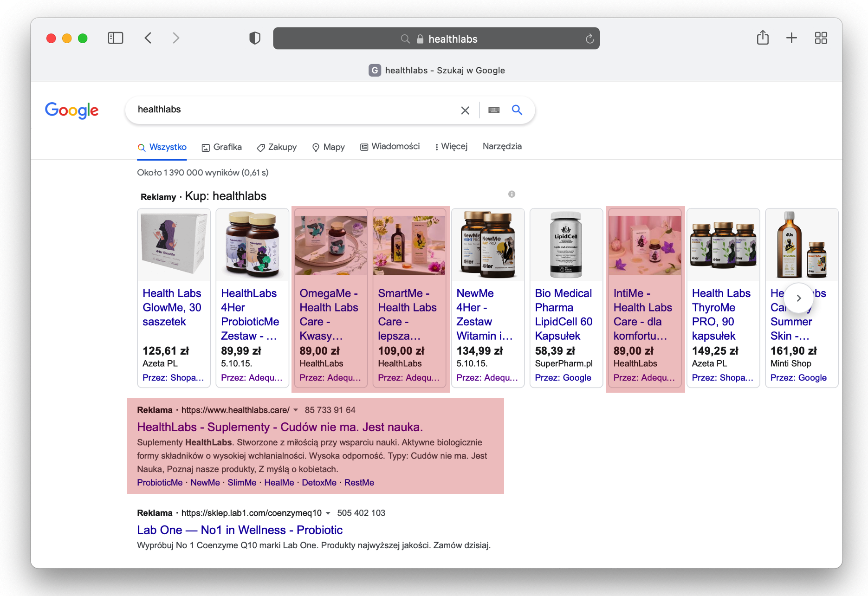Go back with the back arrow

point(148,38)
